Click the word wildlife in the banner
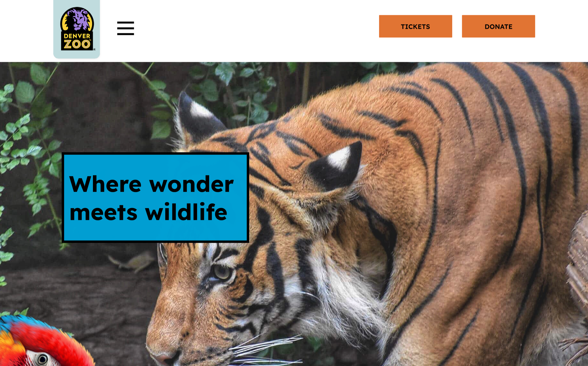Viewport: 588px width, 366px height. 186,212
